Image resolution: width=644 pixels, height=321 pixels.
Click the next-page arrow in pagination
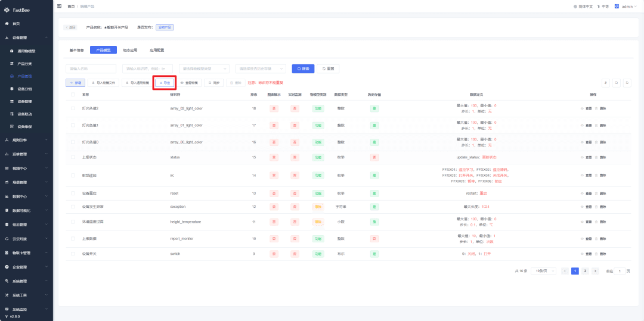595,271
